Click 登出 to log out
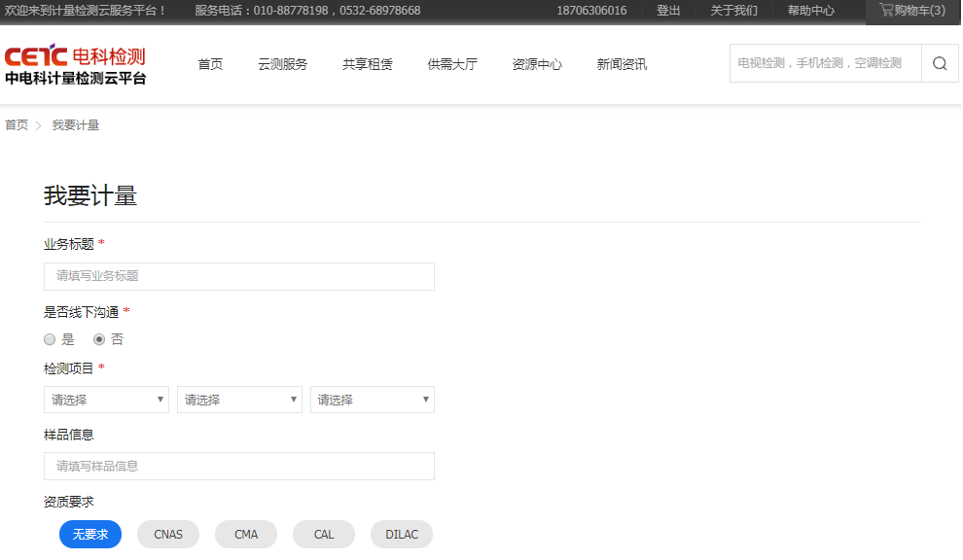 click(668, 11)
